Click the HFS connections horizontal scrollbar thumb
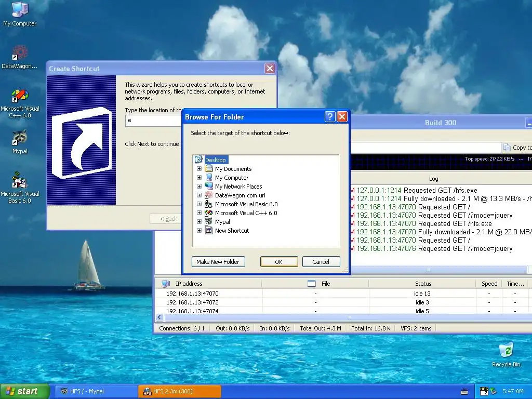Screen dimensions: 532x399 [x=348, y=317]
